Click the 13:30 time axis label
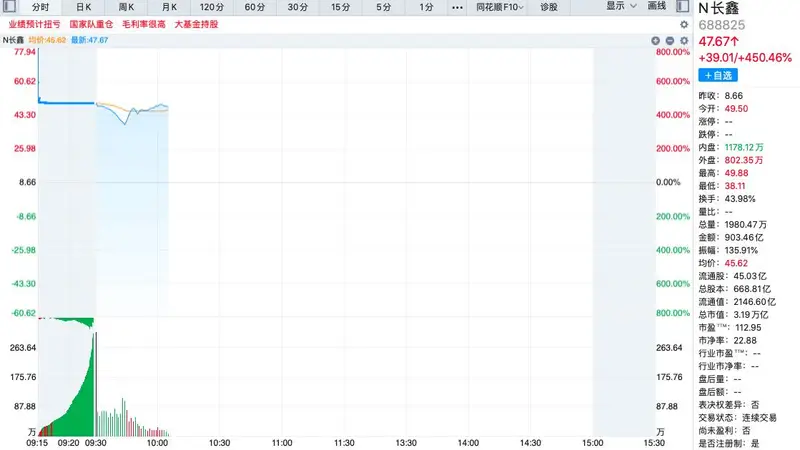The image size is (800, 450). pos(406,443)
